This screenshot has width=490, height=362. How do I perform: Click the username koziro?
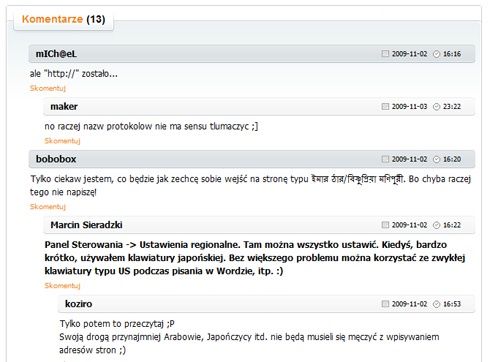point(78,304)
